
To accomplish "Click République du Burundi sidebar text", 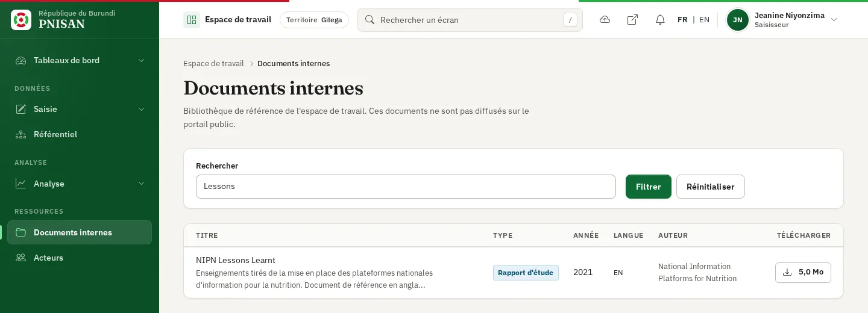I will click(77, 13).
